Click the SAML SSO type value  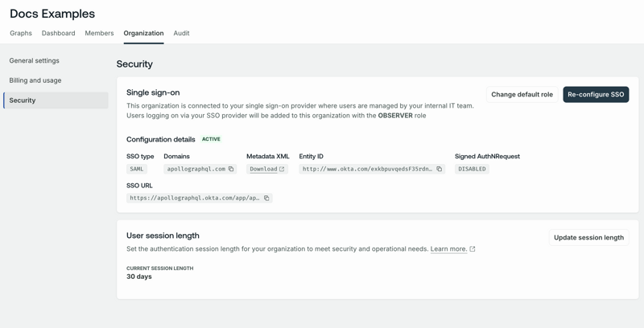tap(137, 169)
